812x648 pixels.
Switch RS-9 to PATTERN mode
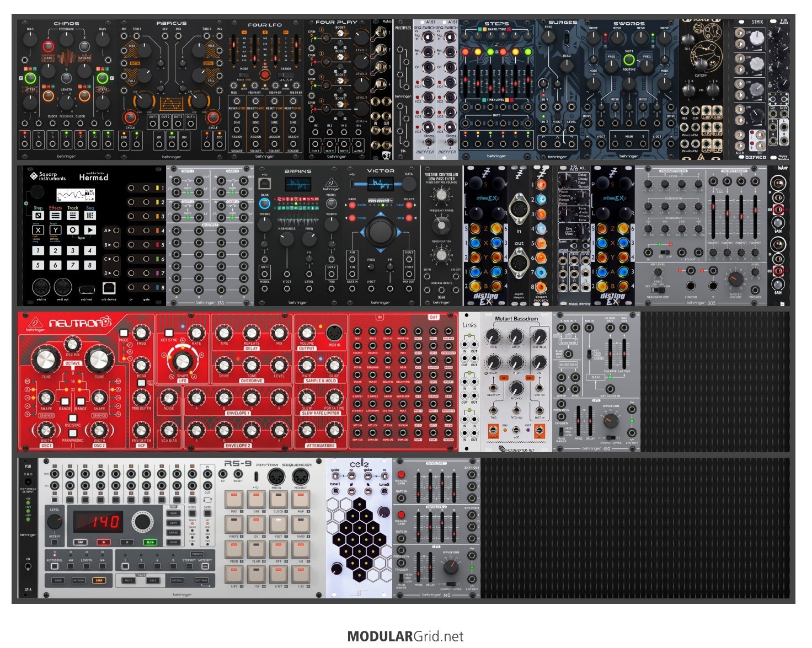78,580
